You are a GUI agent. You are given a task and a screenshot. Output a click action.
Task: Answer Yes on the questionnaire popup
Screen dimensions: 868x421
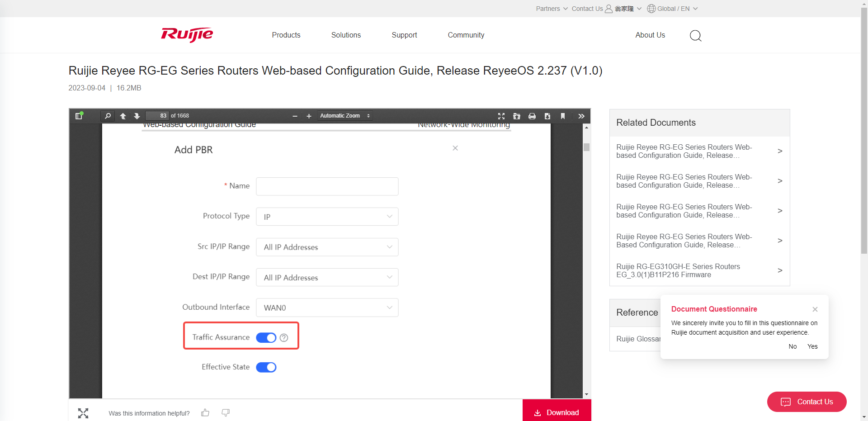coord(812,346)
